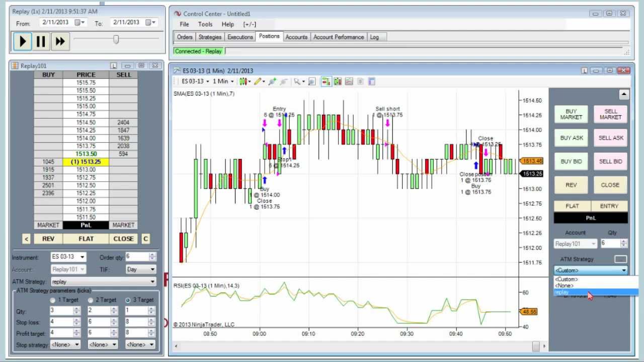
Task: Open the chart properties window icon
Action: (372, 81)
